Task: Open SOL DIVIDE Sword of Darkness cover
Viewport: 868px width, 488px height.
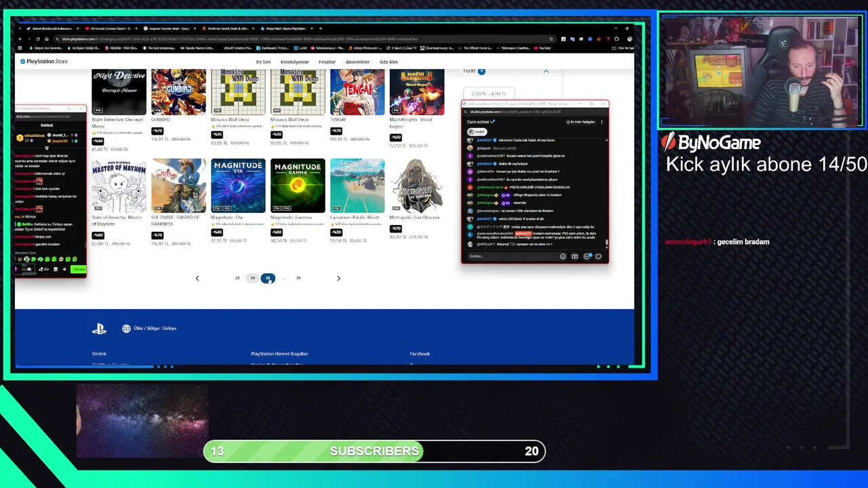Action: (178, 186)
